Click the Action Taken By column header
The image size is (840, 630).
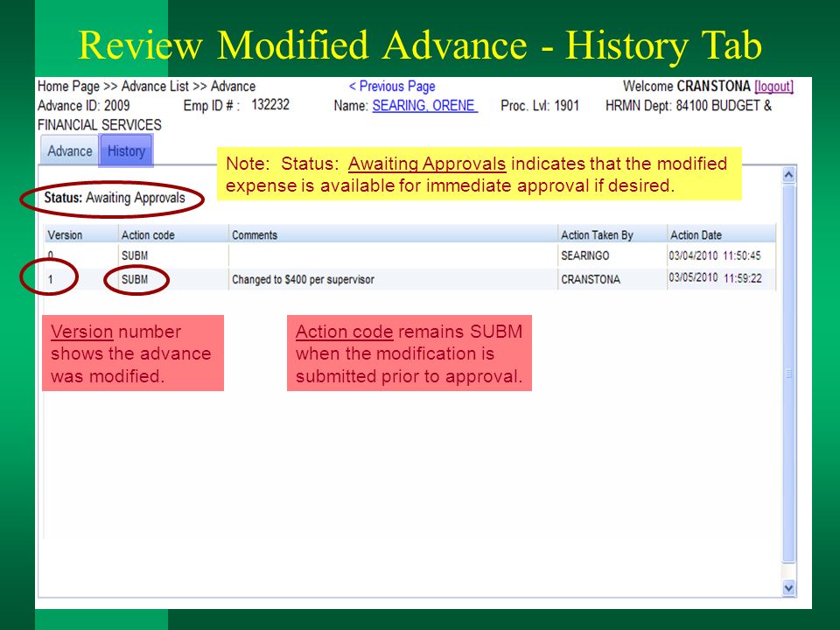(x=597, y=234)
